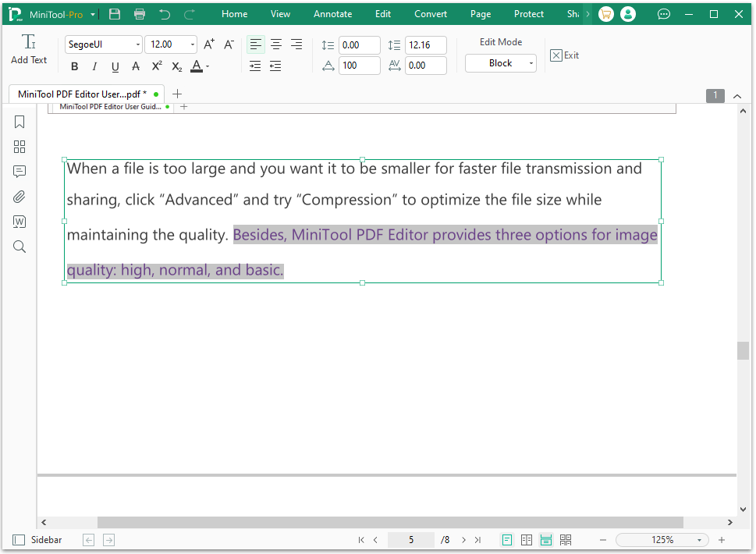Increase the paragraph indent

point(255,66)
